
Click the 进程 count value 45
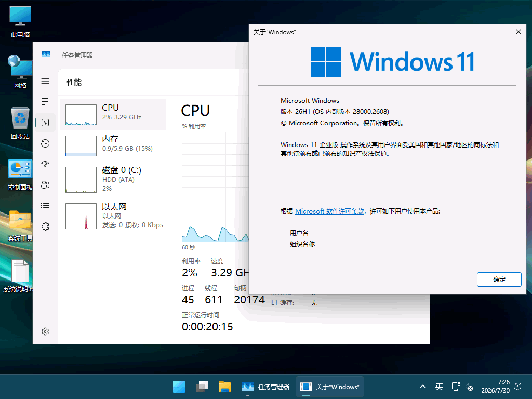pos(188,300)
